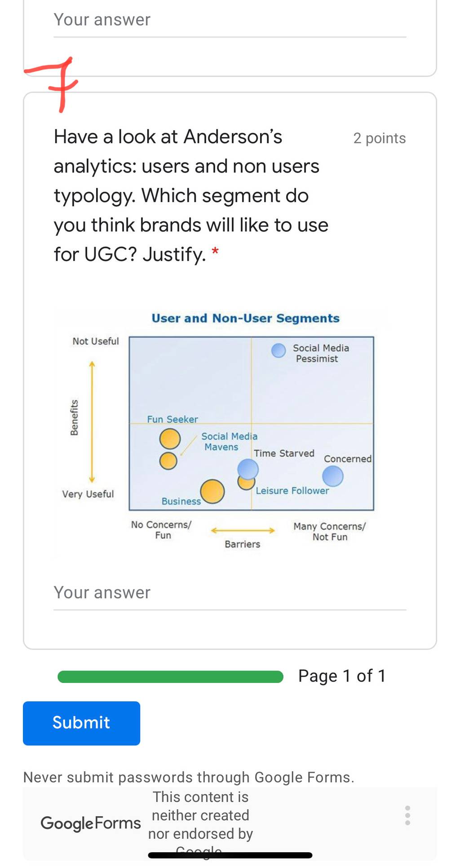Click the Social Media Pessimist blue circle
Image resolution: width=460 pixels, height=868 pixels.
click(x=279, y=350)
